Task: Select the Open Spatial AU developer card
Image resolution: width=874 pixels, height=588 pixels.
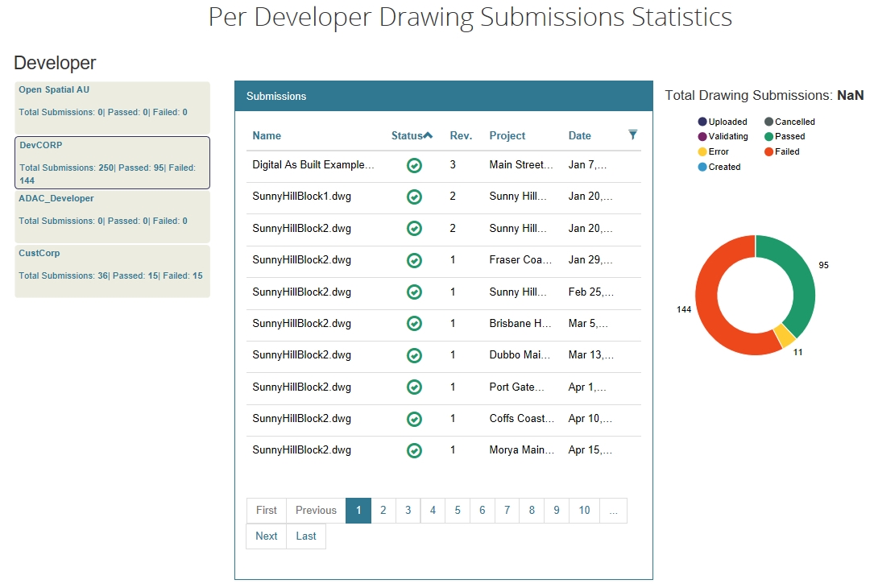Action: coord(112,107)
